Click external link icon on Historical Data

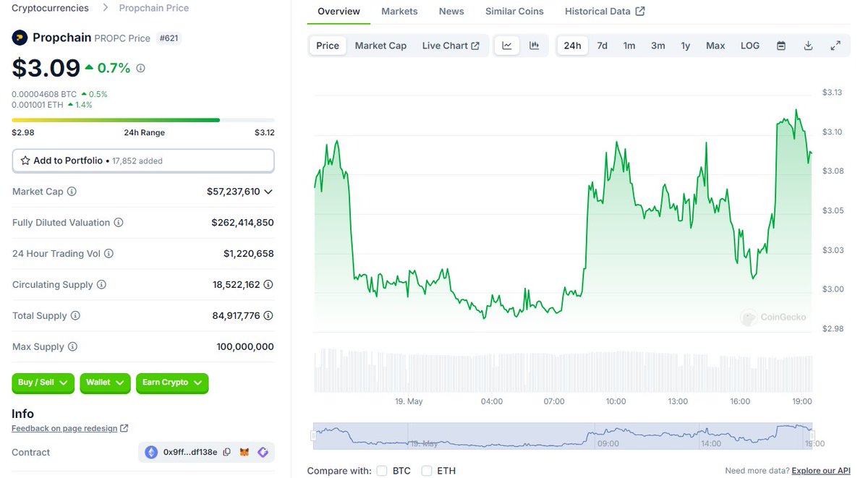click(x=640, y=11)
